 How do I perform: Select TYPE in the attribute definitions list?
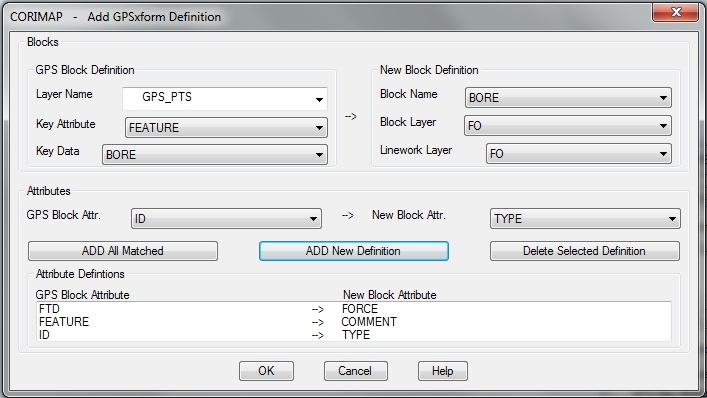356,335
